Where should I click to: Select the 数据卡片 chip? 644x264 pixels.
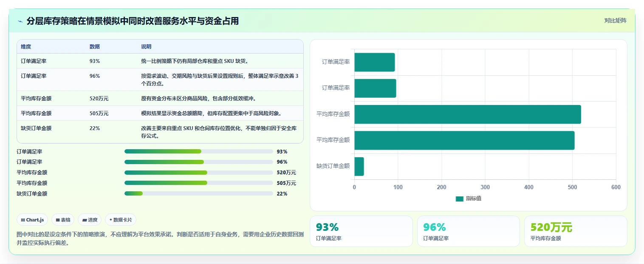tap(121, 220)
